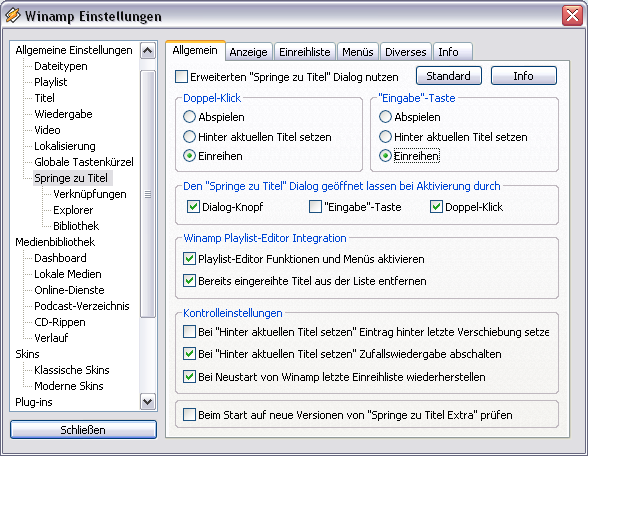
Task: Click the Winamp lightning icon in title bar
Action: 13,15
